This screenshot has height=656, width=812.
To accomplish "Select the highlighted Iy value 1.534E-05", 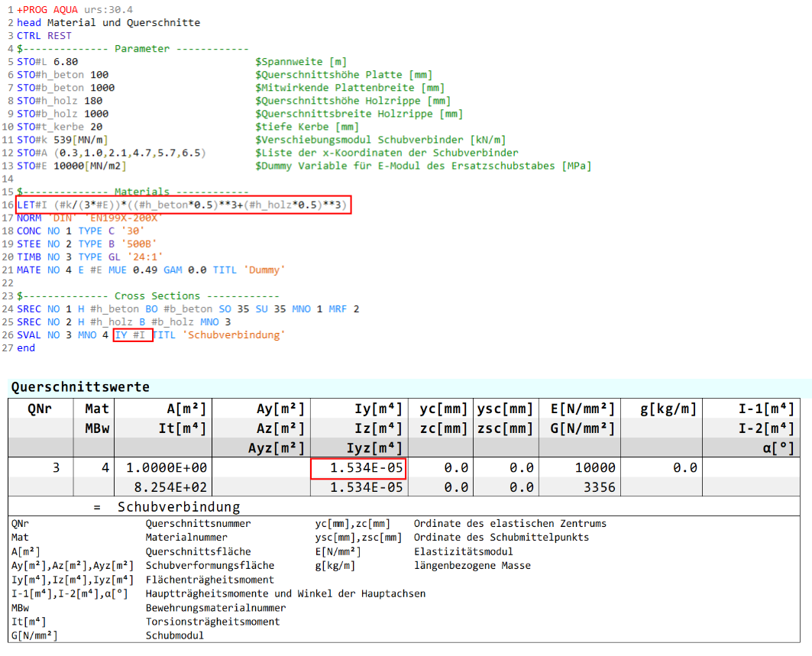I will [357, 467].
